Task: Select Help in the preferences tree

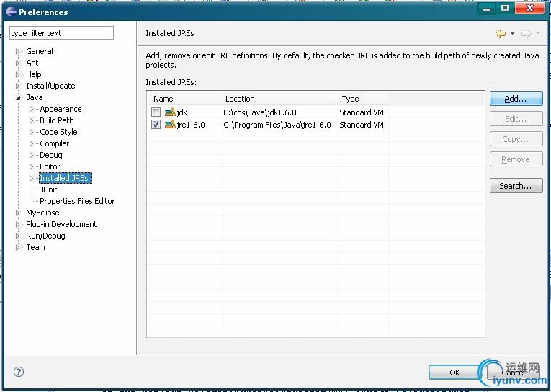Action: click(33, 74)
